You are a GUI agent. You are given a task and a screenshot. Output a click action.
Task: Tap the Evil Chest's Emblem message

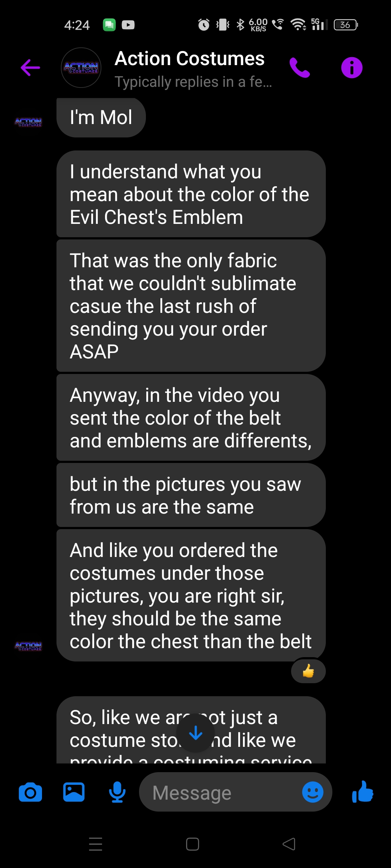tap(191, 194)
